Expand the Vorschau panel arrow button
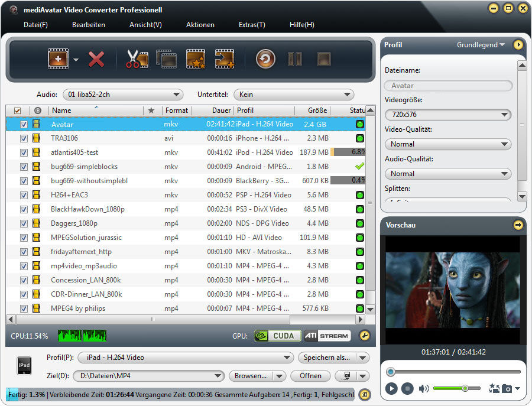532x406 pixels. pos(518,225)
